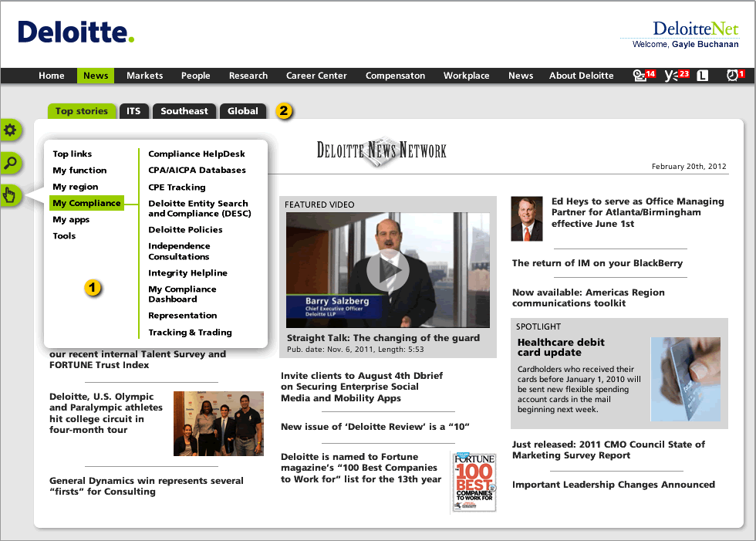Read Ed Heys Office Managing Partner story
Image resolution: width=756 pixels, height=541 pixels.
point(638,212)
